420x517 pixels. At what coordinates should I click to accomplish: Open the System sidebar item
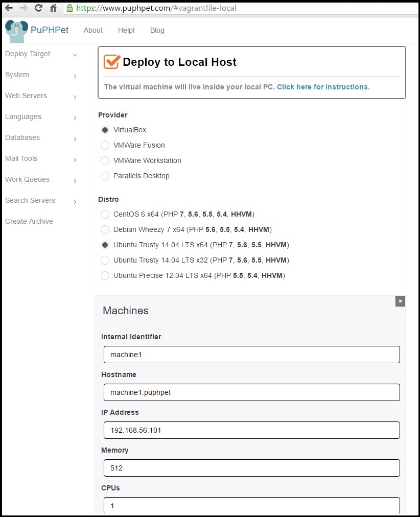[17, 75]
